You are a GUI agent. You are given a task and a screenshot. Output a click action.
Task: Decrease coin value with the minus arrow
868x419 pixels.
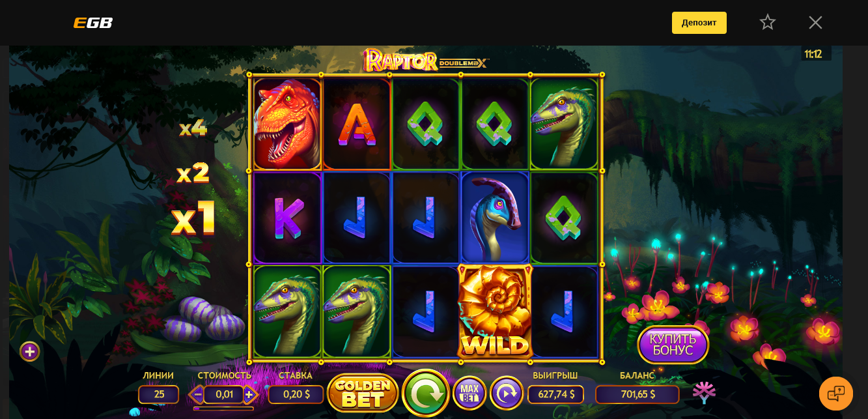coord(197,394)
